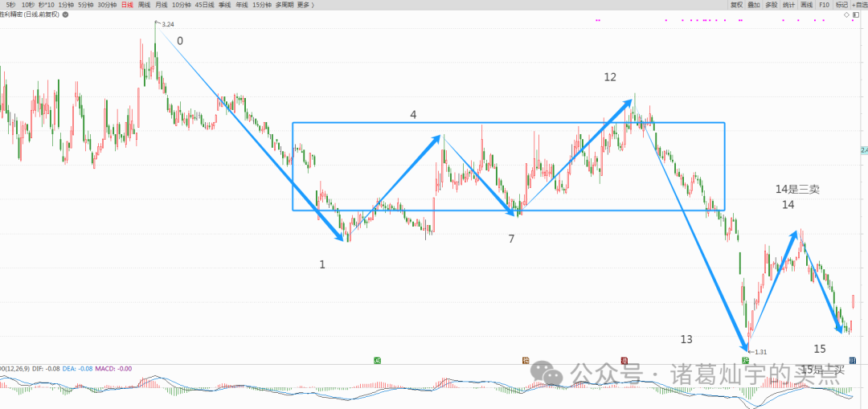Viewport: 868px width, 409px height.
Task: Toggle 叠加 overlay mode
Action: 754,5
